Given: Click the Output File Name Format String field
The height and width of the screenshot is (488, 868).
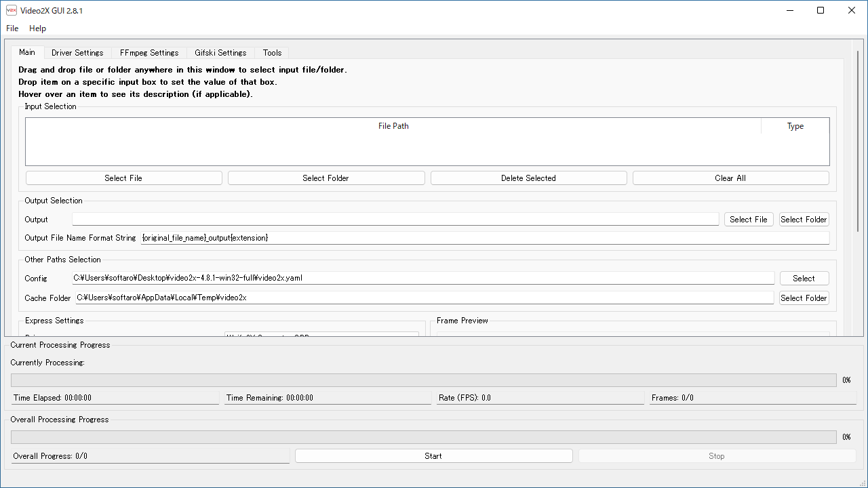Looking at the screenshot, I should point(485,238).
